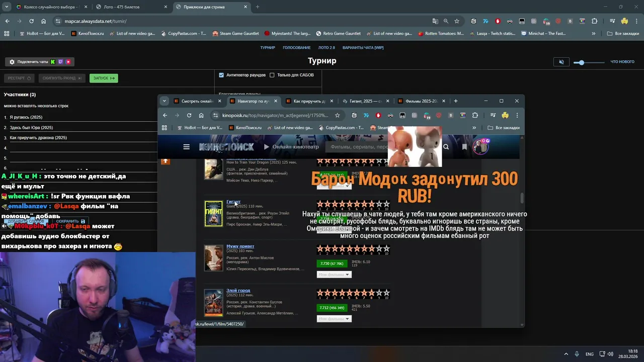Image resolution: width=644 pixels, height=362 pixels.
Task: Open extensions puzzle icon in back browser
Action: tap(594, 21)
